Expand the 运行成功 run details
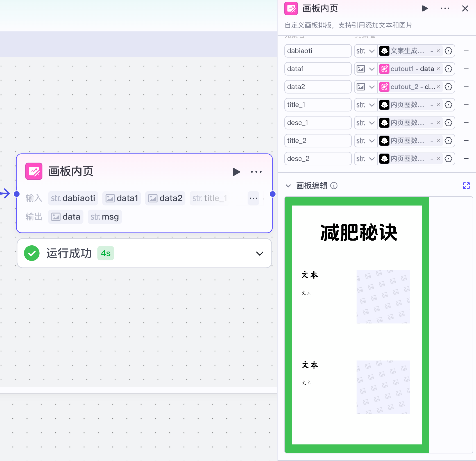 [x=259, y=253]
